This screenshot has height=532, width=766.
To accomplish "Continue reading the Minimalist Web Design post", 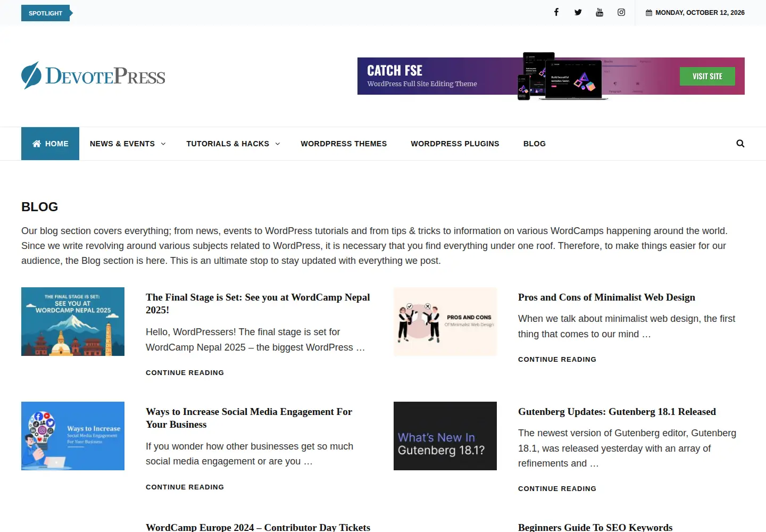I will 557,360.
